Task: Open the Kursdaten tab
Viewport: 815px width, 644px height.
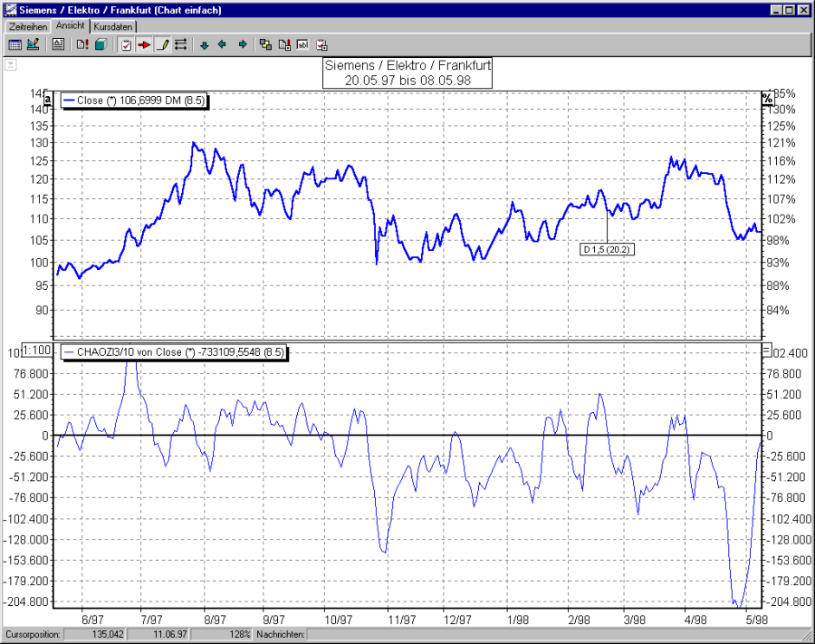Action: tap(112, 26)
